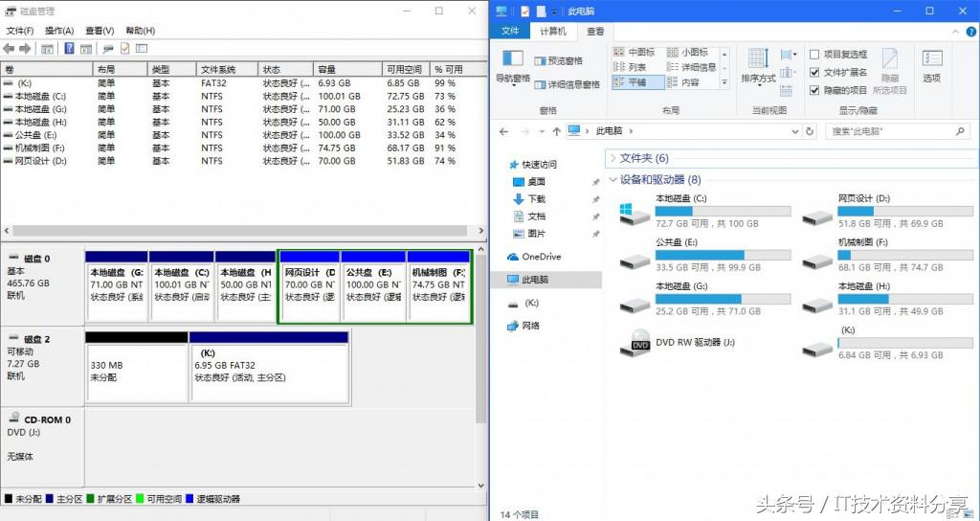Open the View (查看) menu in Disk Management
Viewport: 980px width, 521px height.
point(100,30)
